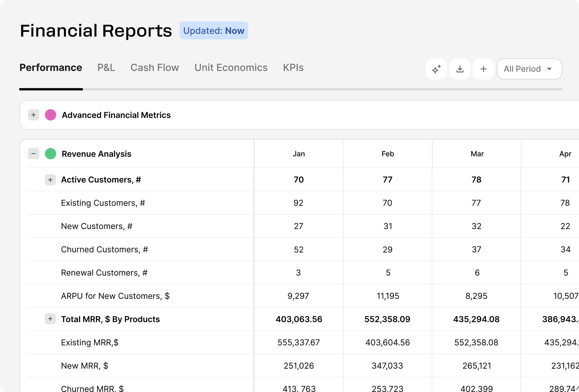Click the collapse minus icon beside Revenue Analysis
This screenshot has width=579, height=392.
[34, 154]
